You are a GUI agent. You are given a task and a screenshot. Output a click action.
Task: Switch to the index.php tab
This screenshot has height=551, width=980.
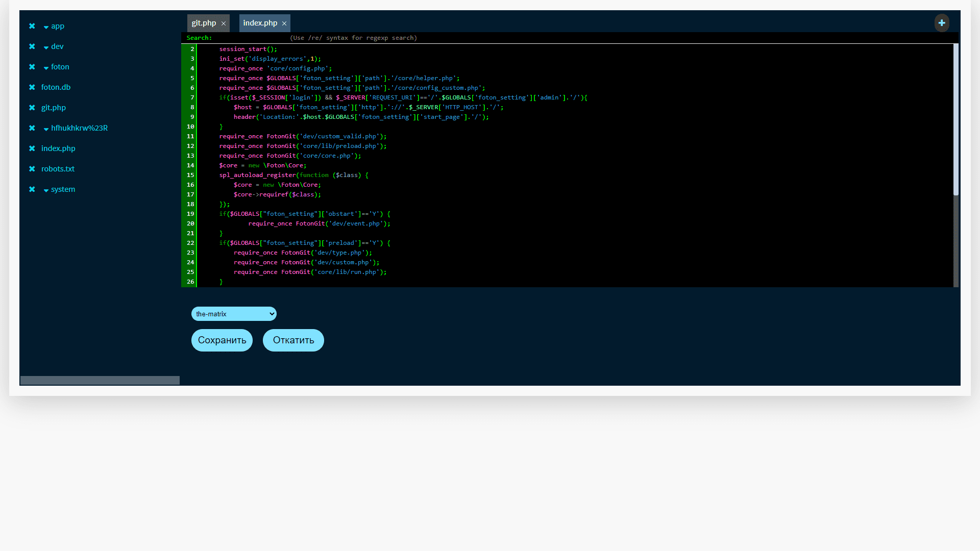[260, 23]
